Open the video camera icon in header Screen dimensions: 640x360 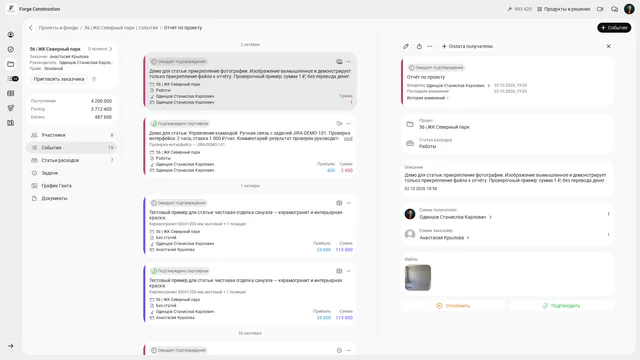600,9
